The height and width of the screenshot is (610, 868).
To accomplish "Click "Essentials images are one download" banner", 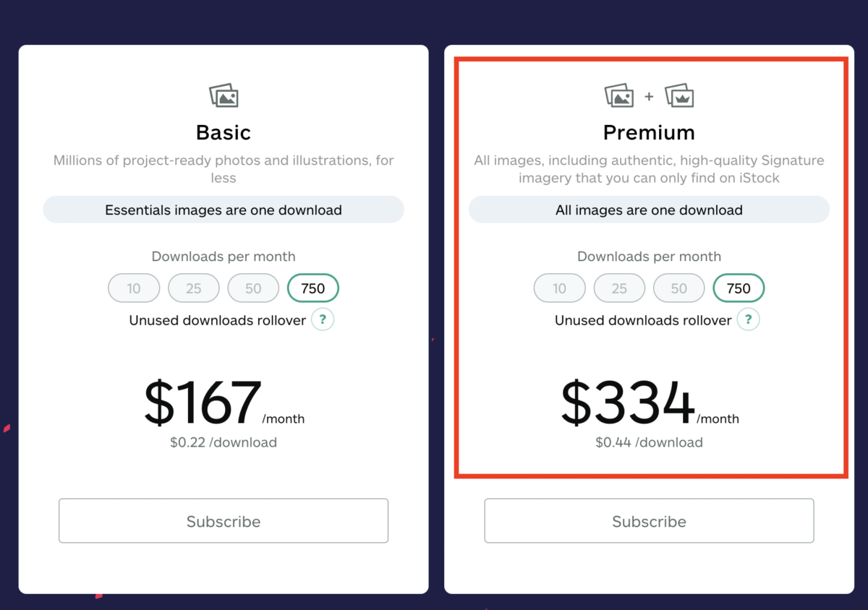I will [x=224, y=210].
